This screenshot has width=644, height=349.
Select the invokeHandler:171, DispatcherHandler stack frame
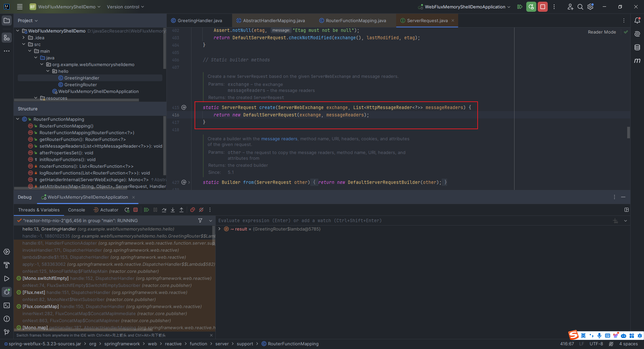point(101,250)
